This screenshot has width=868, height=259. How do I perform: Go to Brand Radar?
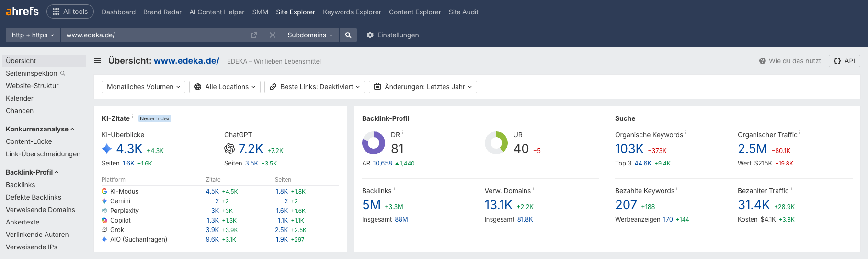click(162, 12)
